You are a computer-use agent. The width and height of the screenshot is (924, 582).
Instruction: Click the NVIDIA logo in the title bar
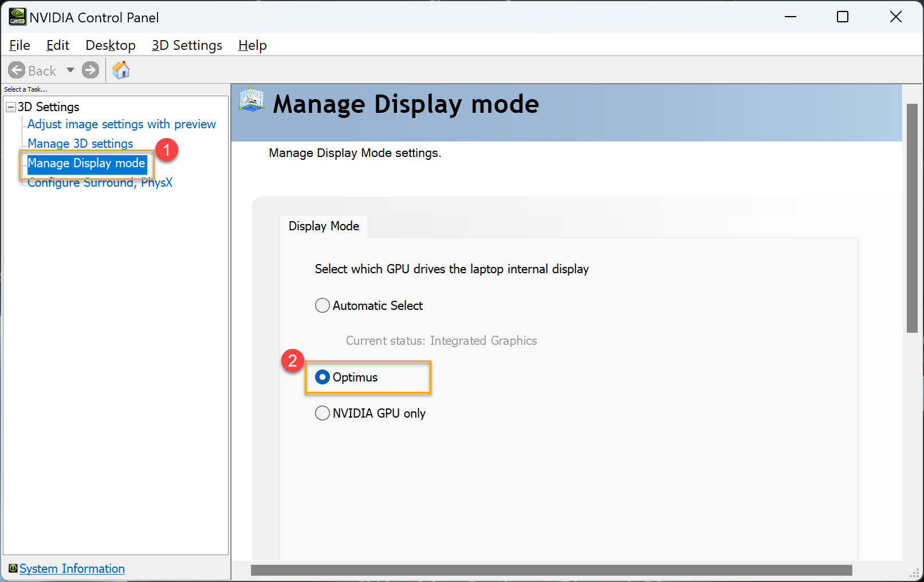[17, 17]
